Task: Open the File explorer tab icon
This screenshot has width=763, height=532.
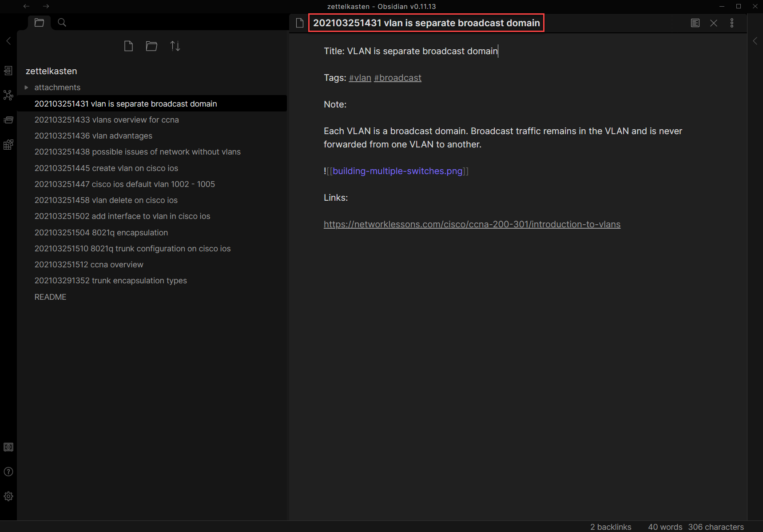Action: pos(39,22)
